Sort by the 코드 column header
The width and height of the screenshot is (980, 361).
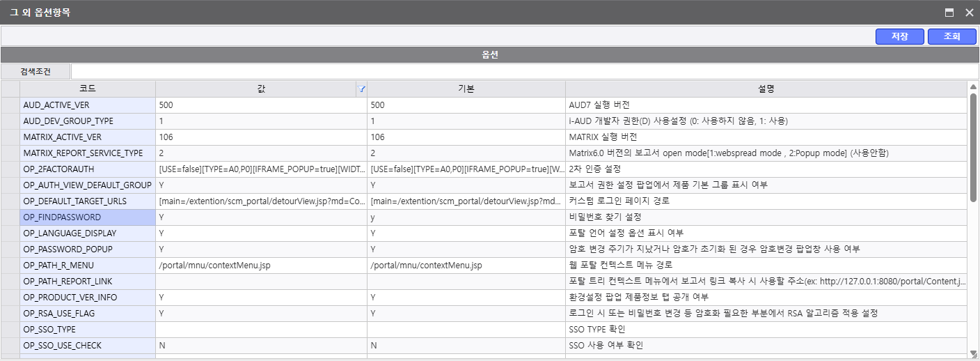coord(88,89)
